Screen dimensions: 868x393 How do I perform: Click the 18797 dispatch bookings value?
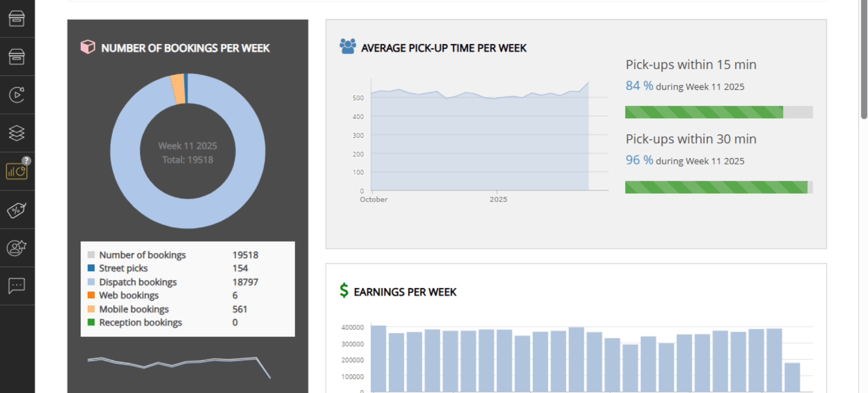[245, 282]
